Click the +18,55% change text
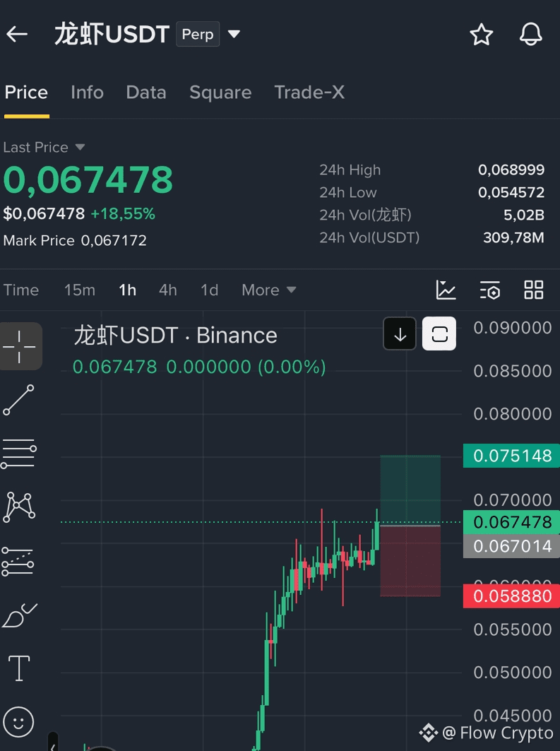560x751 pixels. coord(123,213)
